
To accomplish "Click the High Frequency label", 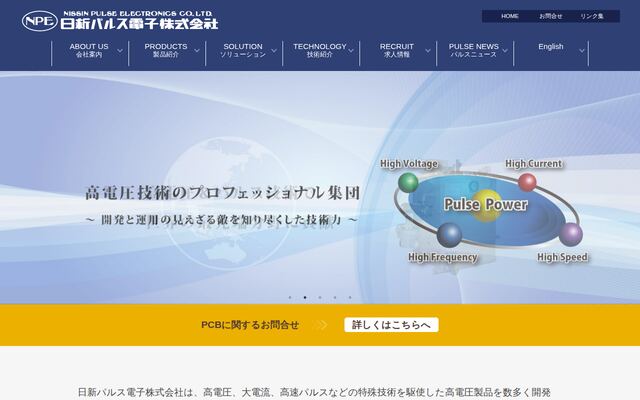I will pyautogui.click(x=443, y=257).
